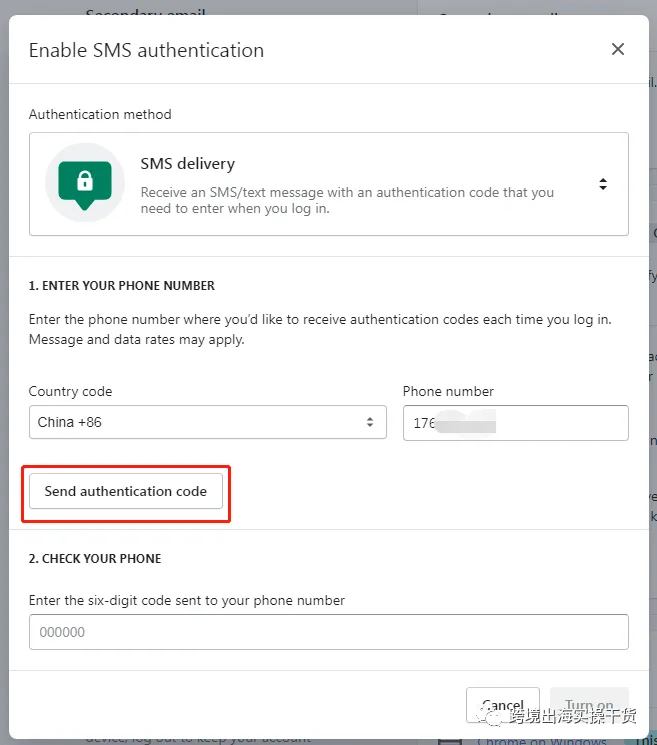Click the Authentication method label
This screenshot has width=657, height=745.
(x=100, y=114)
